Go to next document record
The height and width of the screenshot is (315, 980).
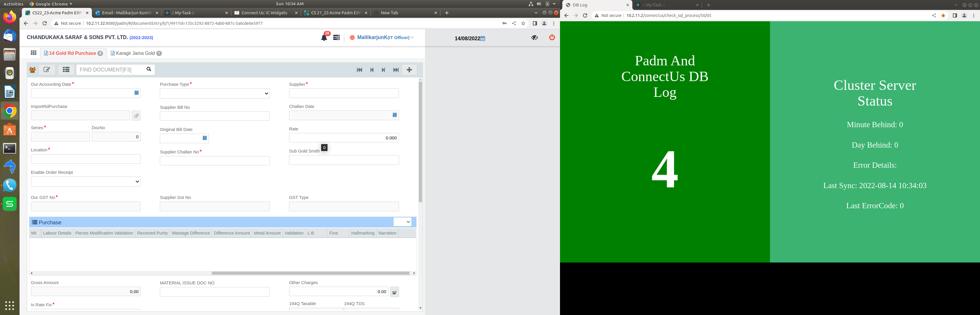click(384, 70)
